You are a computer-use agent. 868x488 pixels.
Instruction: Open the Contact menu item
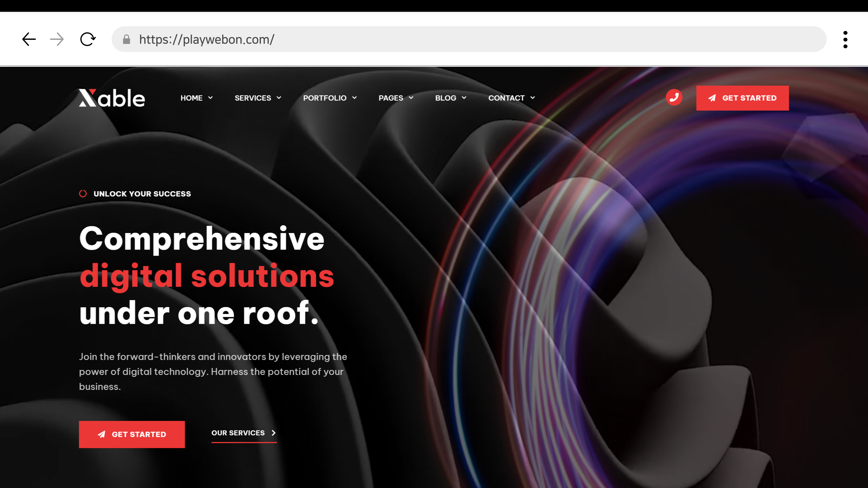point(506,98)
